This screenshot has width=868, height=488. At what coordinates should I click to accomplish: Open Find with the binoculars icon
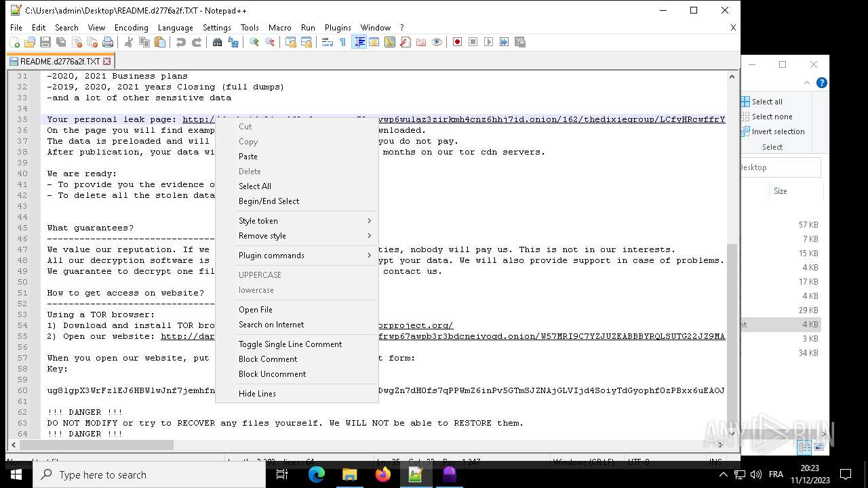point(218,42)
